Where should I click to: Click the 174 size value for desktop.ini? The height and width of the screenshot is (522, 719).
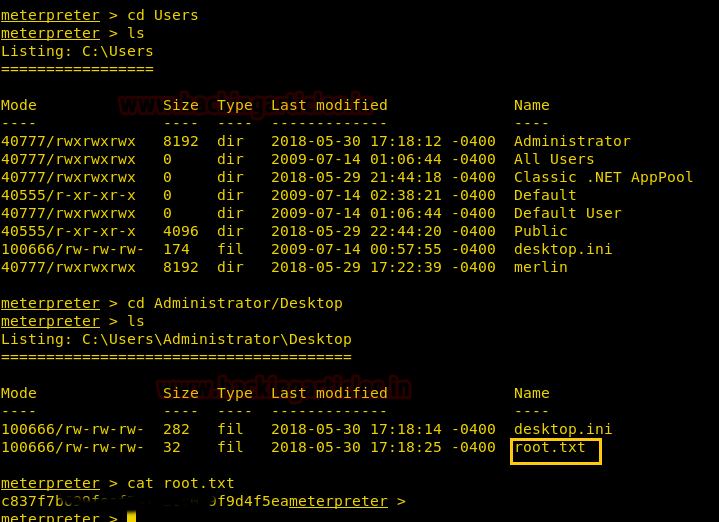click(176, 249)
